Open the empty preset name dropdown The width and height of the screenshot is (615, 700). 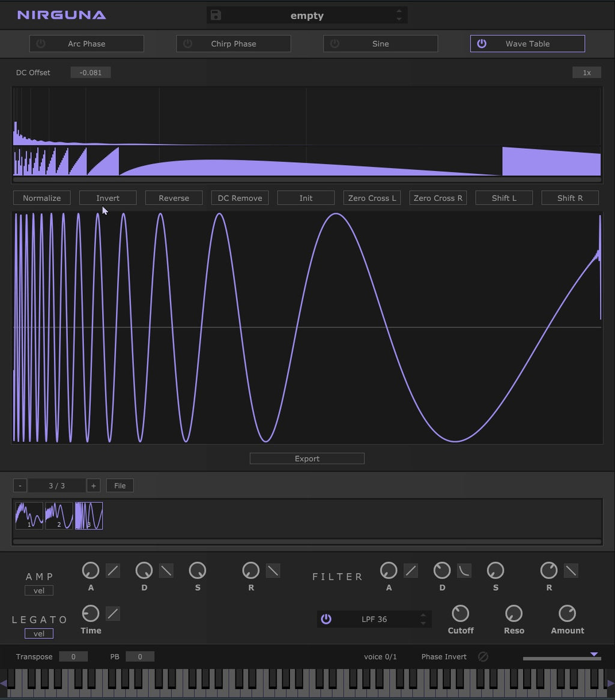tap(307, 16)
